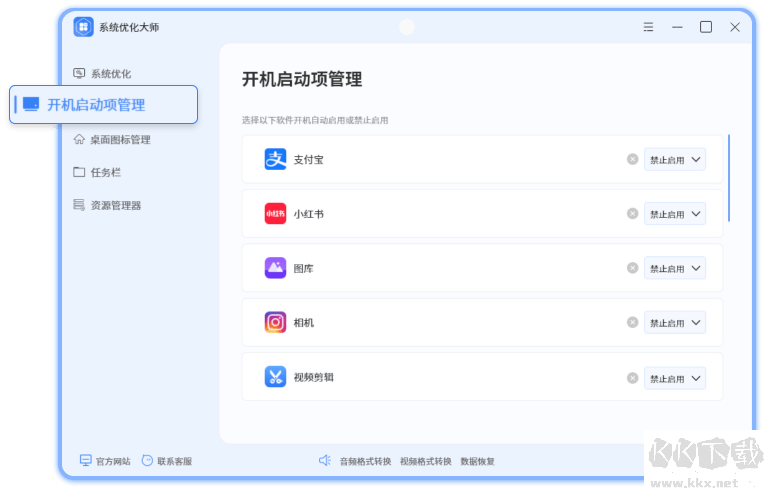Click the stack icon beside 资源管理器
This screenshot has width=765, height=490.
coord(79,204)
